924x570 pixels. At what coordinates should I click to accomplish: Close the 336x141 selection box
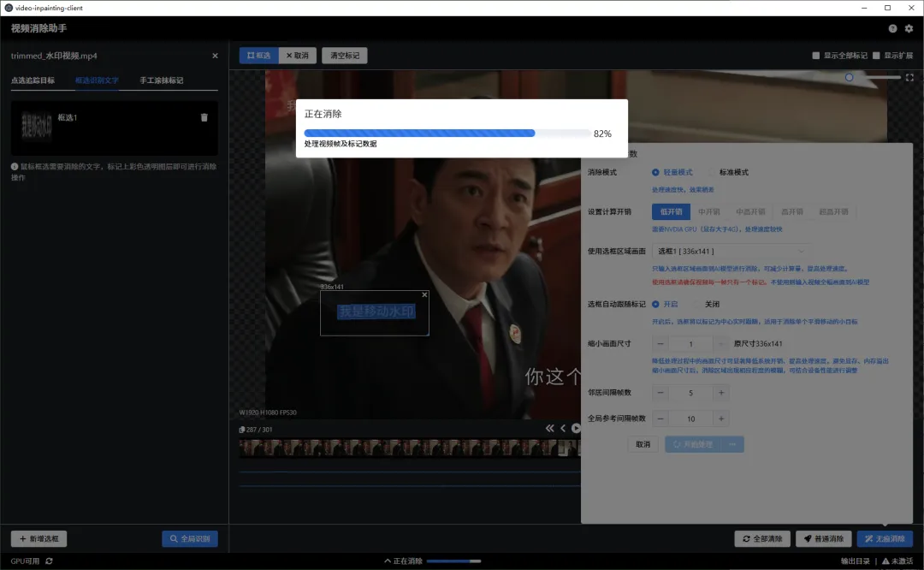pos(424,294)
